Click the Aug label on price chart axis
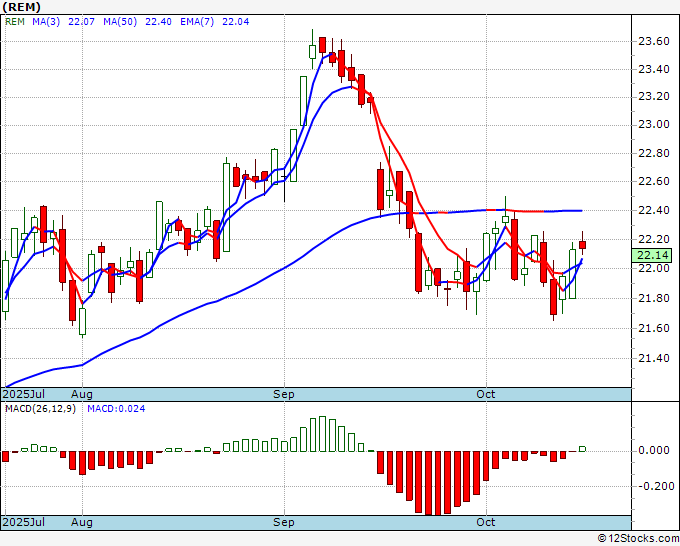Screen dimensions: 680x546 [82, 394]
